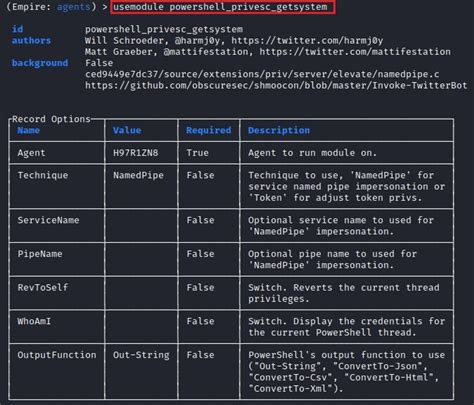Select the Technique value NamedPipe
This screenshot has height=405, width=474.
pos(138,175)
